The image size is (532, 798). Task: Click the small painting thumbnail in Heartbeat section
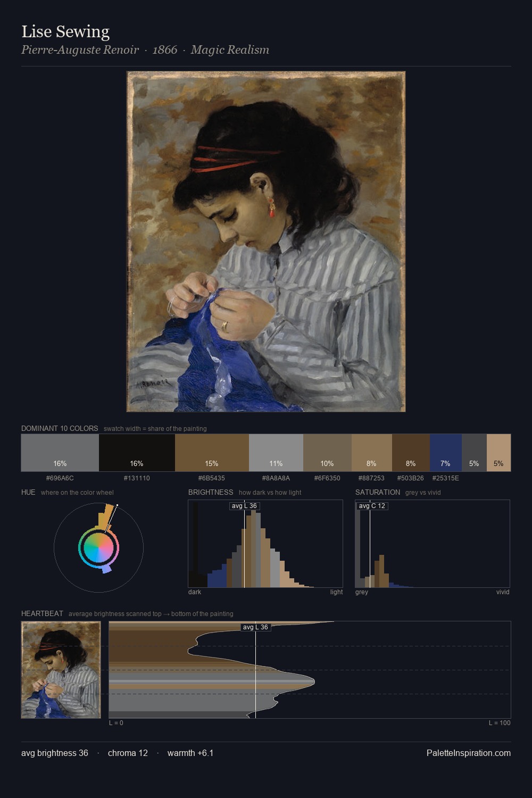point(61,670)
